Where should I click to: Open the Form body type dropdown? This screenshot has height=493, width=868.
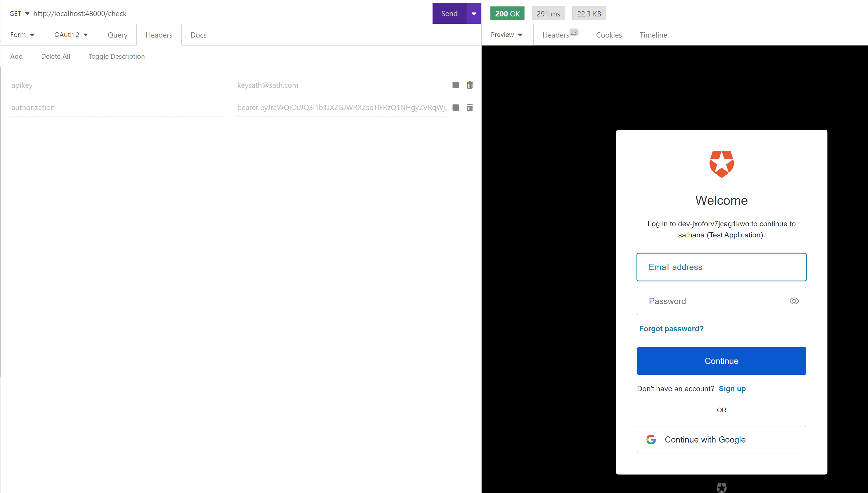tap(22, 35)
